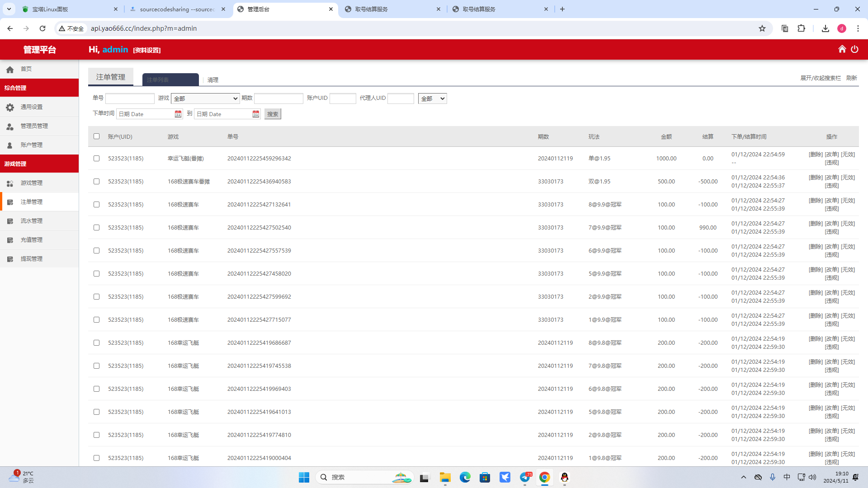Screen dimensions: 868x488
Task: Open 通用设置 gear icon in sidebar
Action: (10, 107)
